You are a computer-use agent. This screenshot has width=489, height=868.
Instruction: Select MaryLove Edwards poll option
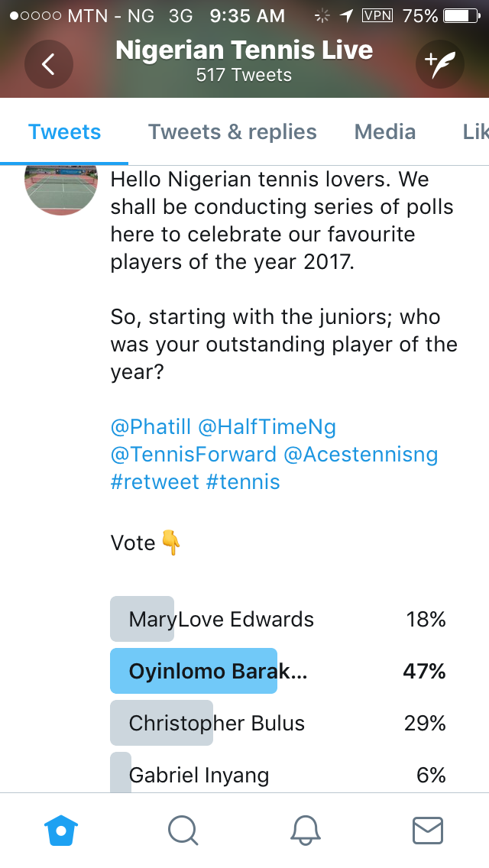pos(278,619)
